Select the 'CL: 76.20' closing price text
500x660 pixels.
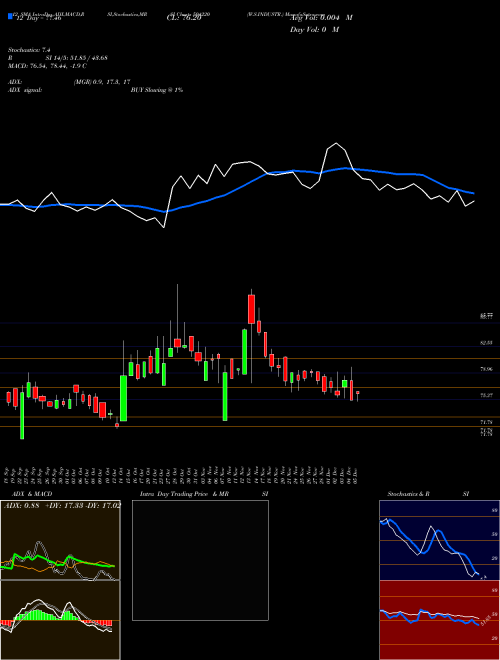tap(184, 18)
